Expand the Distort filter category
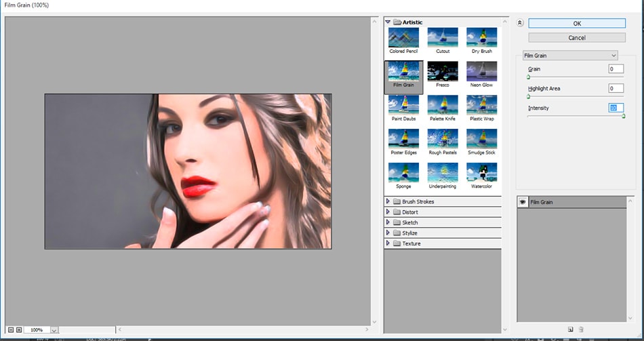644x341 pixels. point(388,212)
